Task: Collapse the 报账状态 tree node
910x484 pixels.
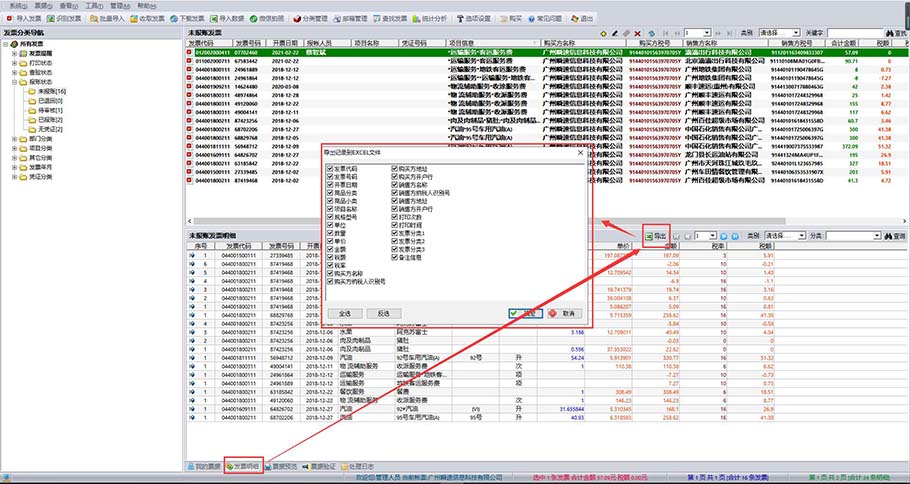Action: [x=15, y=83]
